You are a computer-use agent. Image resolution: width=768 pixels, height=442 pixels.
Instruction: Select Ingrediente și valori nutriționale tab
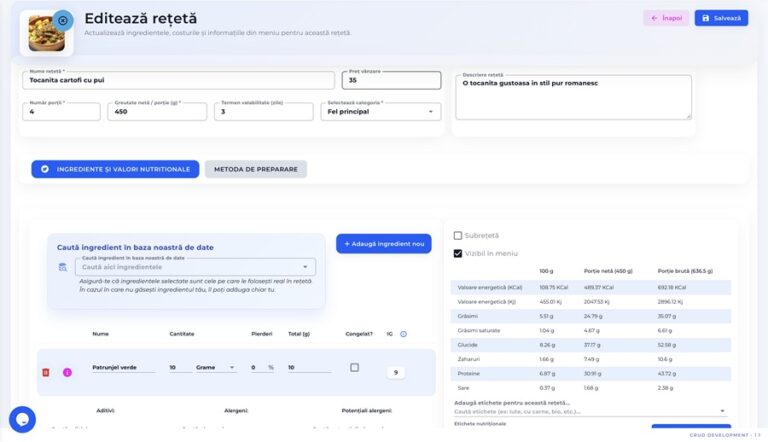115,169
